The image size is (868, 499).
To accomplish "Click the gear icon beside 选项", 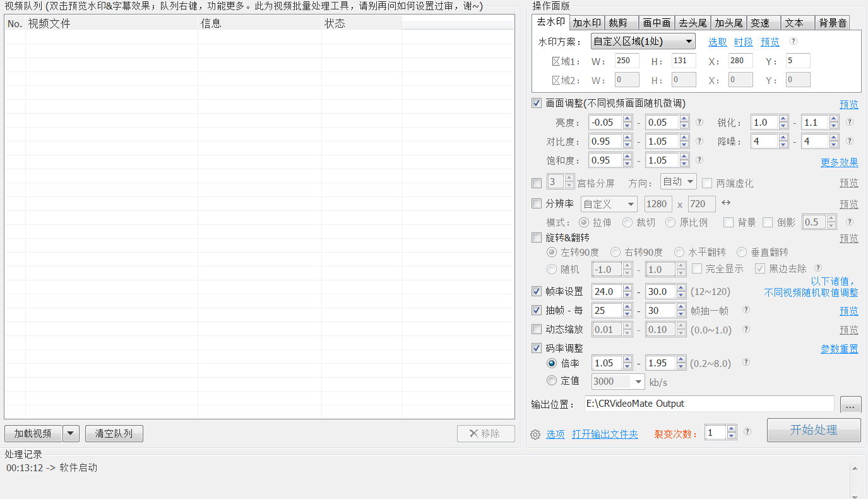I will click(x=535, y=435).
